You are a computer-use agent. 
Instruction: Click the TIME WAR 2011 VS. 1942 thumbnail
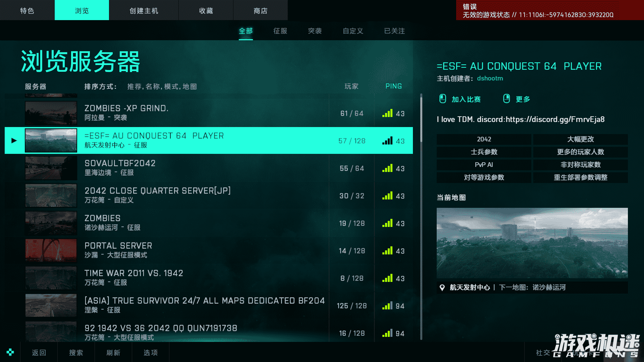(x=51, y=278)
